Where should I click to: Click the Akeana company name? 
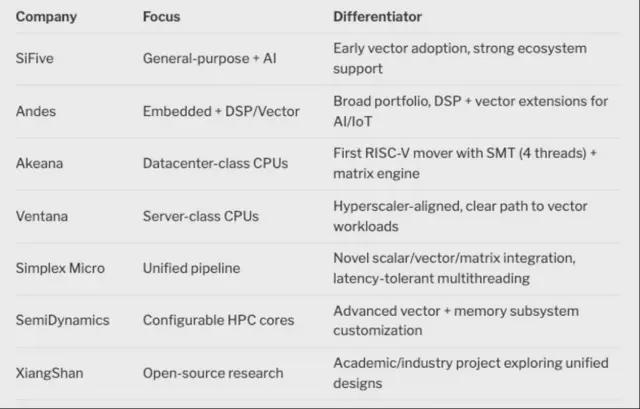click(x=39, y=164)
